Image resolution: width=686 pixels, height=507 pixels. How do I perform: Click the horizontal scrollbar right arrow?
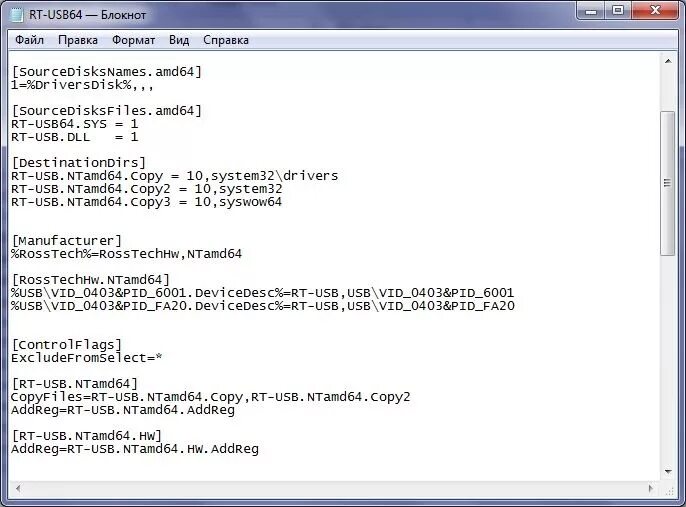pos(651,488)
